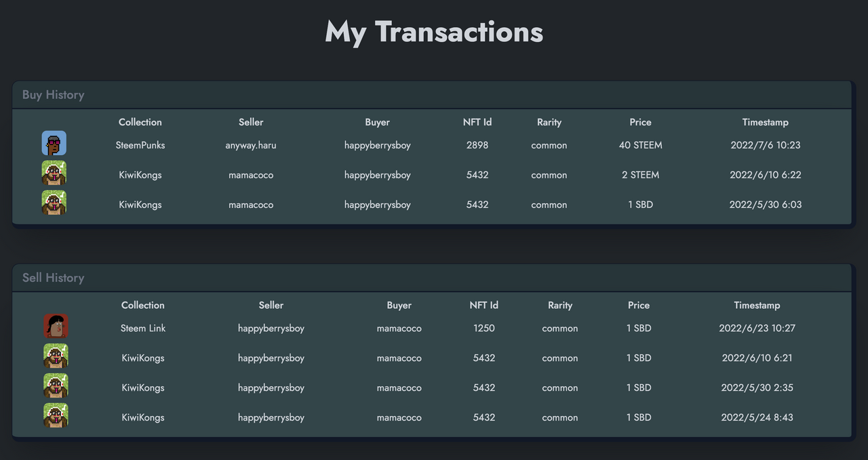Open KiwiKongs thumbnail in the 2 STEEM purchase row
868x460 pixels.
pos(54,173)
